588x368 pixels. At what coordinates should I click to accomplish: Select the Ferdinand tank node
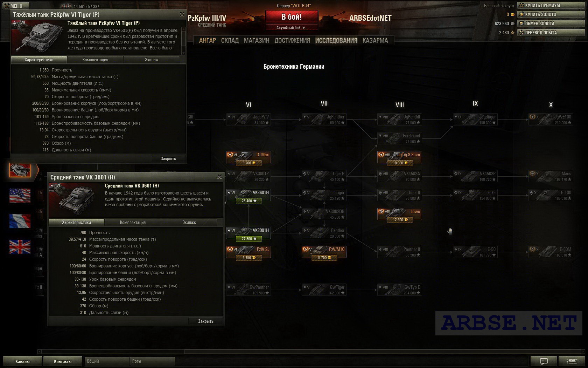point(400,138)
